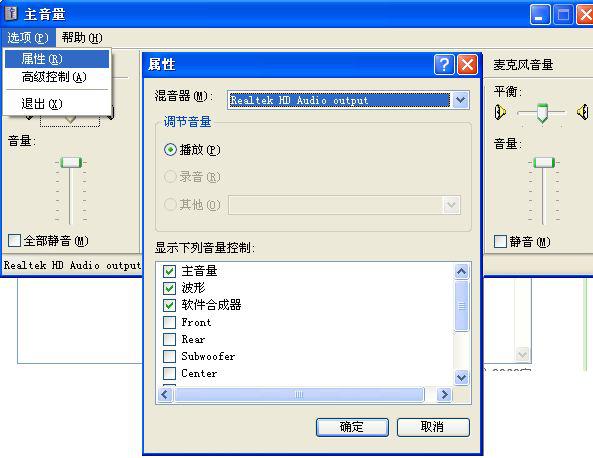Screen dimensions: 593x458
Task: Click the volume control icon in title bar
Action: coord(11,13)
